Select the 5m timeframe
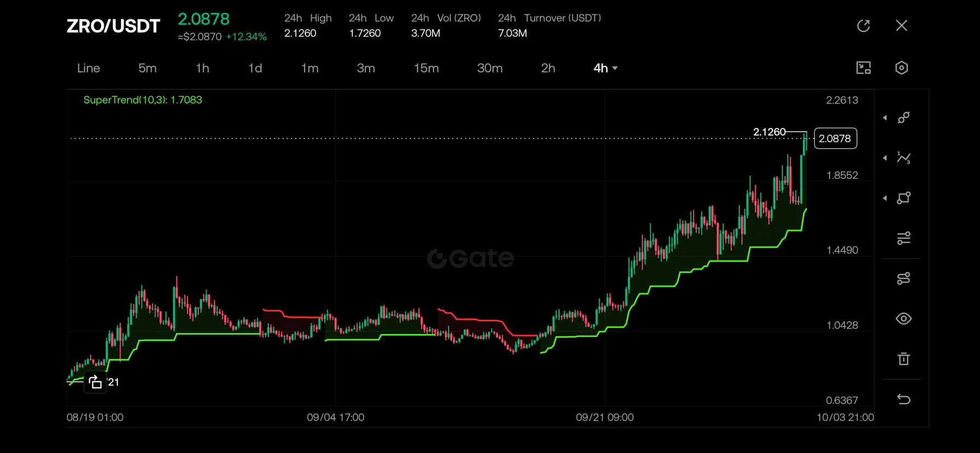The height and width of the screenshot is (453, 980). coord(148,68)
